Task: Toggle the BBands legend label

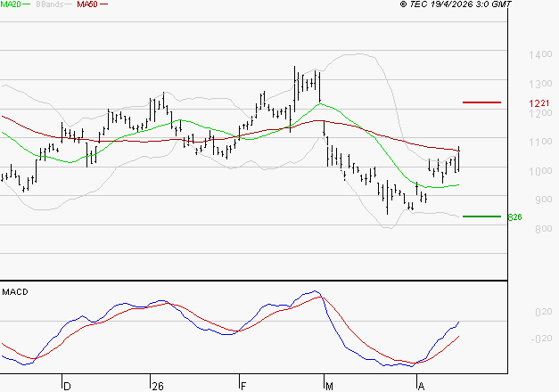Action: (x=51, y=5)
